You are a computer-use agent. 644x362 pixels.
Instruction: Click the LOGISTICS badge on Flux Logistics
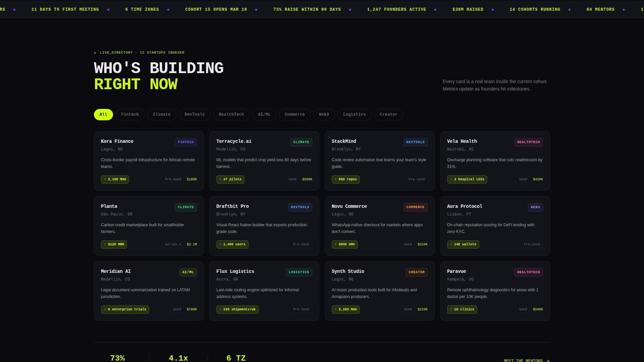pyautogui.click(x=299, y=272)
